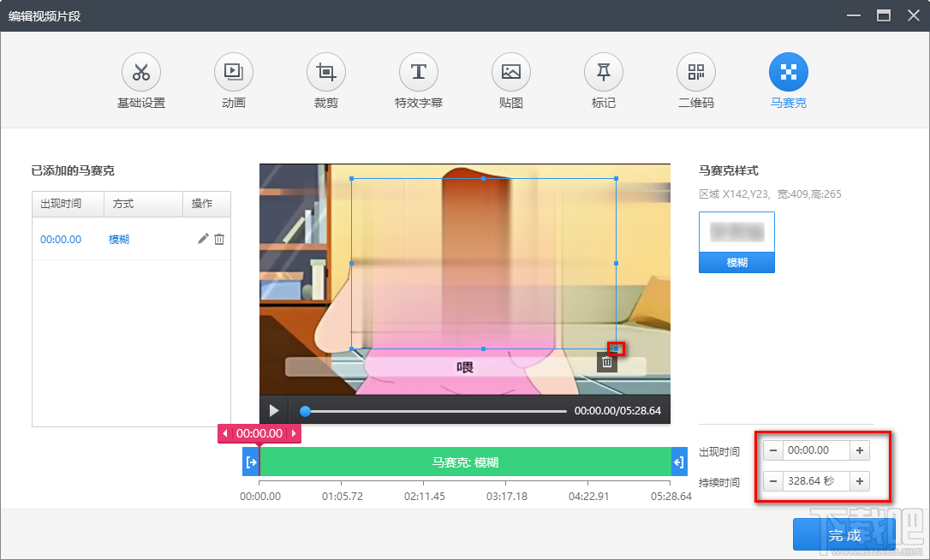Open the 二维码 QR code feature

(x=695, y=80)
